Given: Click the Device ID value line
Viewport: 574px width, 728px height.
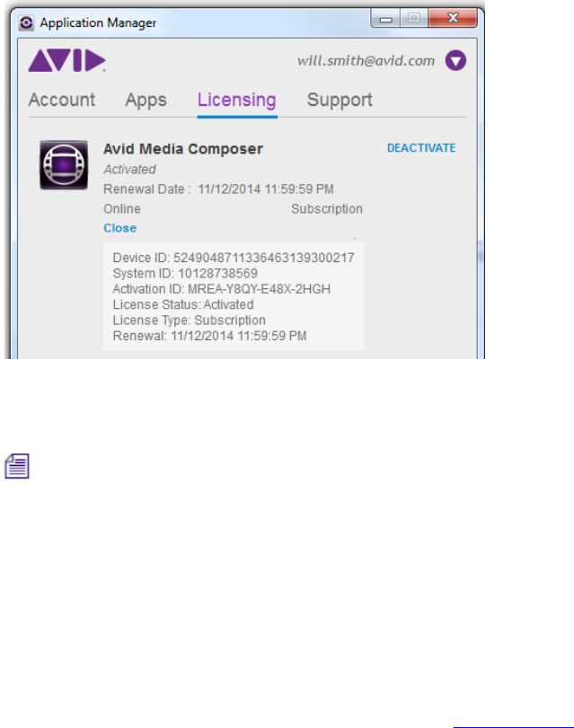Looking at the screenshot, I should tap(234, 258).
